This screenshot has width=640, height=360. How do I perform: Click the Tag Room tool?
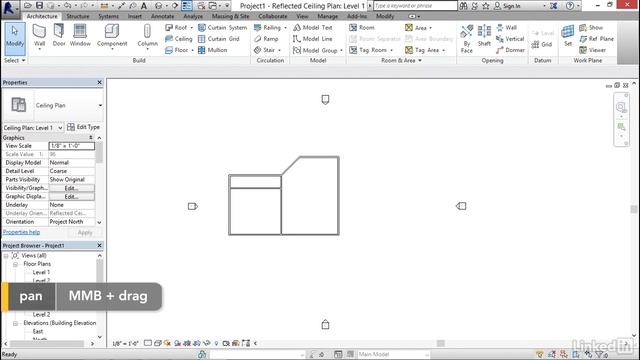point(368,50)
